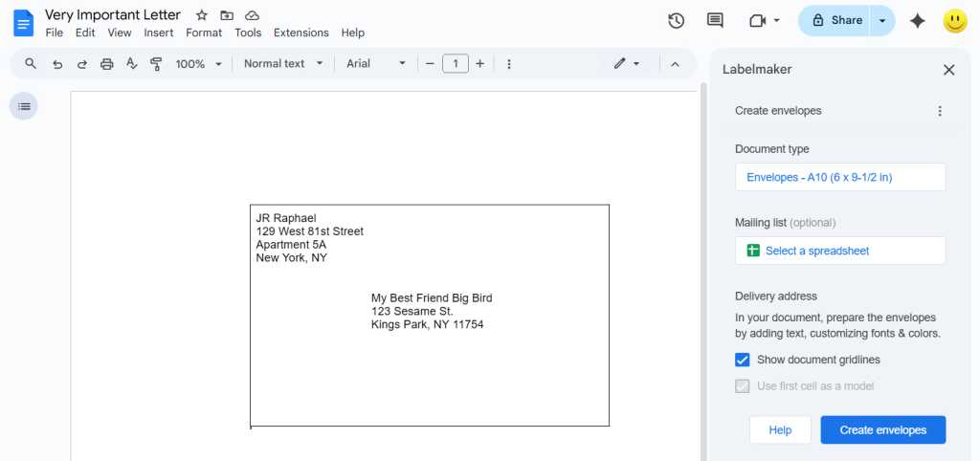The width and height of the screenshot is (980, 461).
Task: Open the comments history icon
Action: pos(714,20)
